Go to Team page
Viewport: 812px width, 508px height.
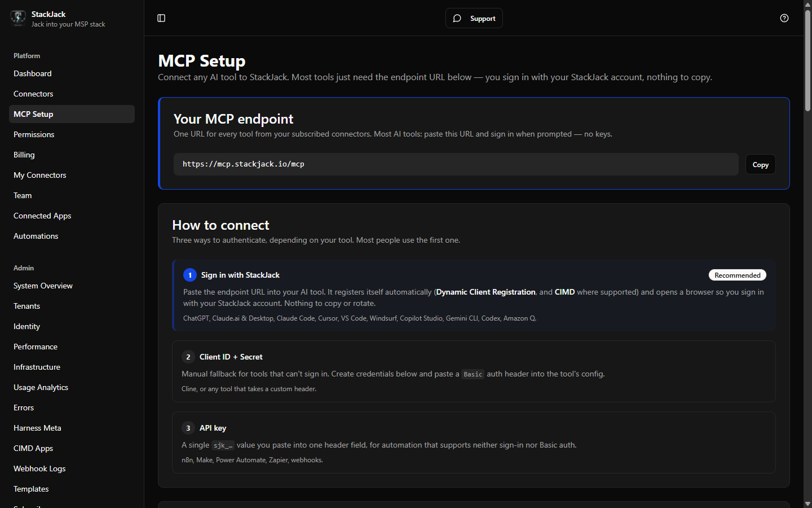72,195
